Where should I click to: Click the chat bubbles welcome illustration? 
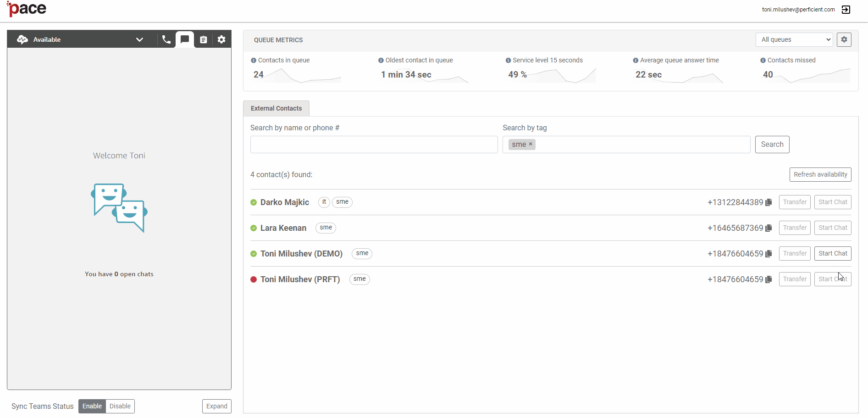tap(119, 208)
